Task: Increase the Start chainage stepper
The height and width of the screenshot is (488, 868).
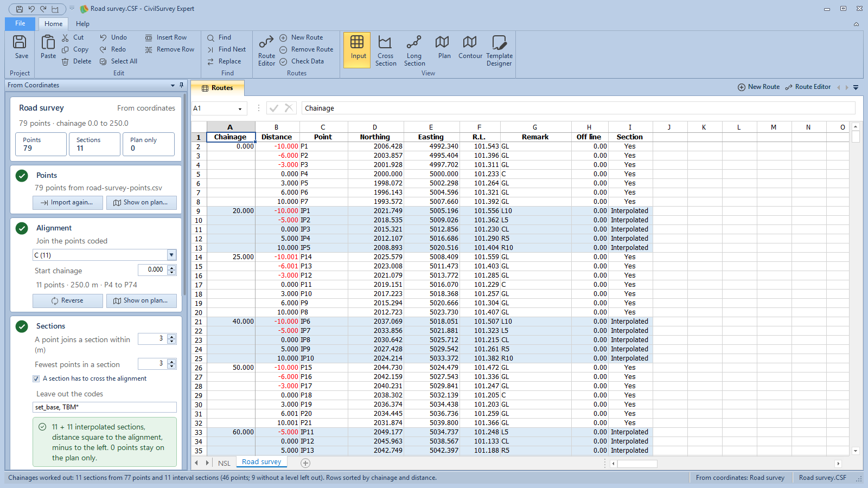Action: (x=172, y=267)
